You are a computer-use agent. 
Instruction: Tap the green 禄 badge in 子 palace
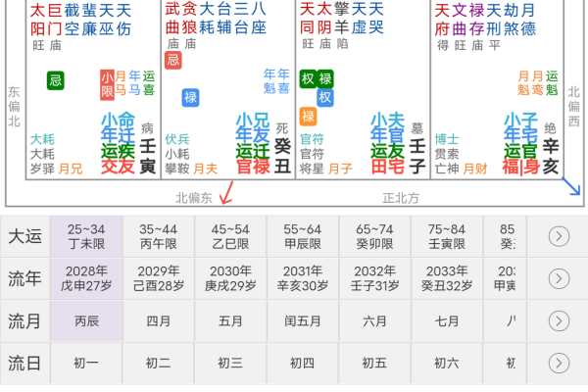(x=325, y=78)
